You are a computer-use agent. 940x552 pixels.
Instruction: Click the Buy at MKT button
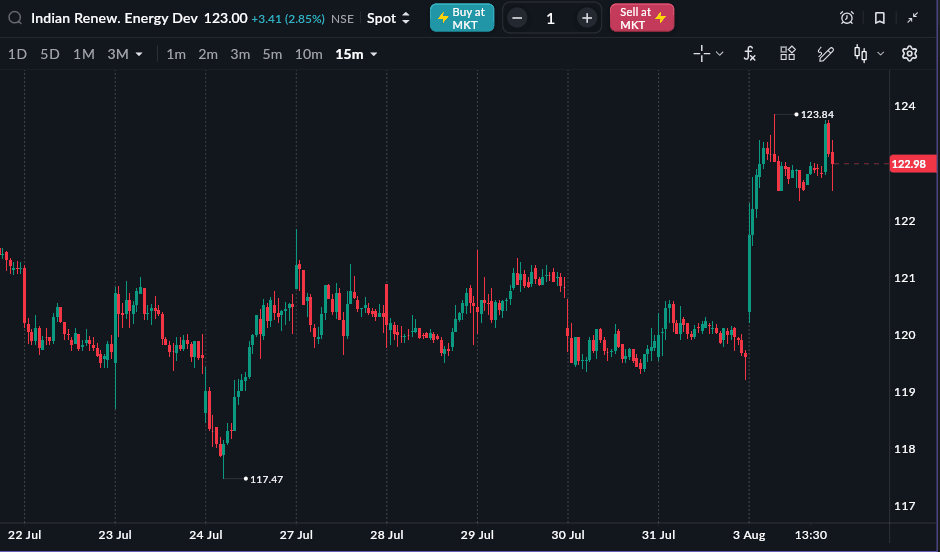462,18
